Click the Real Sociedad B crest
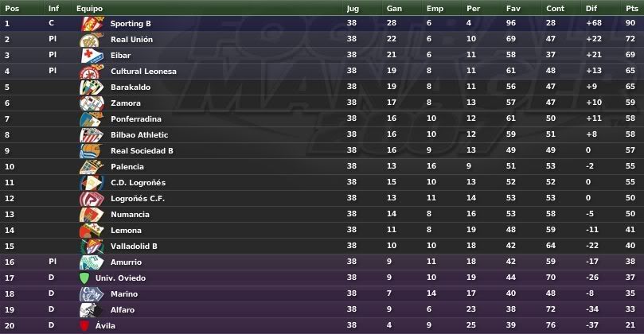The height and width of the screenshot is (334, 644). pos(92,150)
